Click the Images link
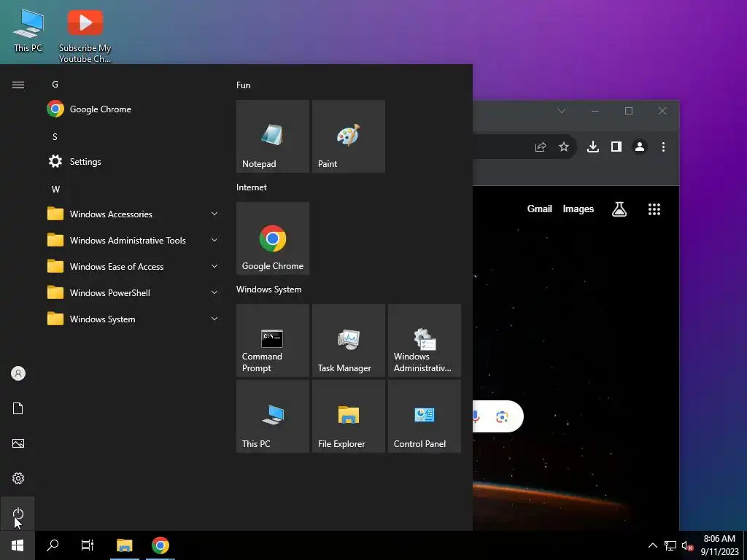The image size is (747, 560). click(x=578, y=209)
